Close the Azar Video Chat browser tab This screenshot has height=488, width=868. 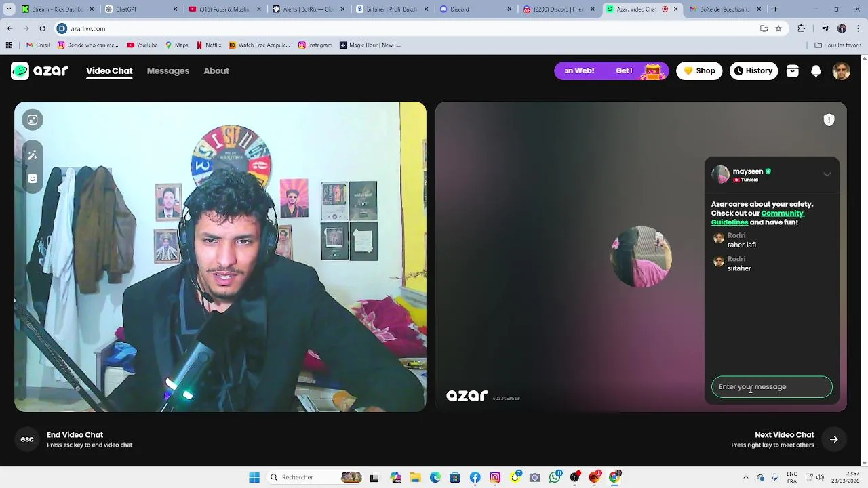coord(675,9)
